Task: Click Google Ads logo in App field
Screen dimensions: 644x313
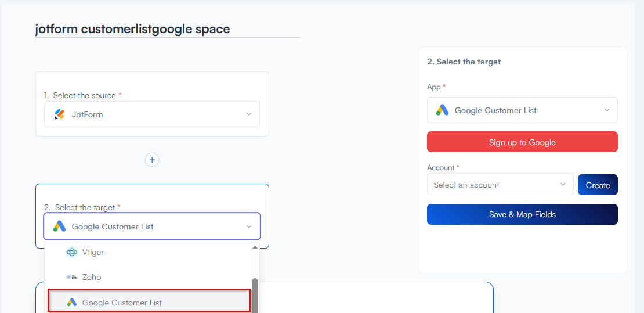Action: tap(442, 110)
